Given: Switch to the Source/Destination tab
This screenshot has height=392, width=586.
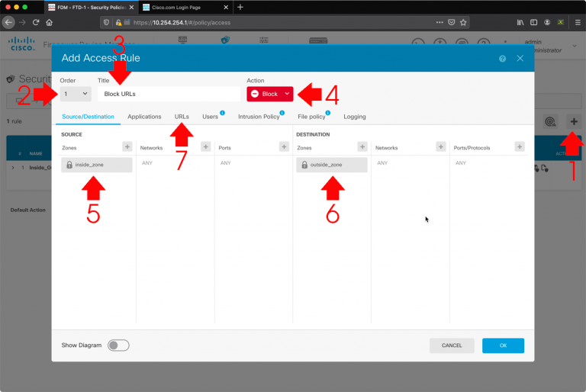Looking at the screenshot, I should coord(89,117).
